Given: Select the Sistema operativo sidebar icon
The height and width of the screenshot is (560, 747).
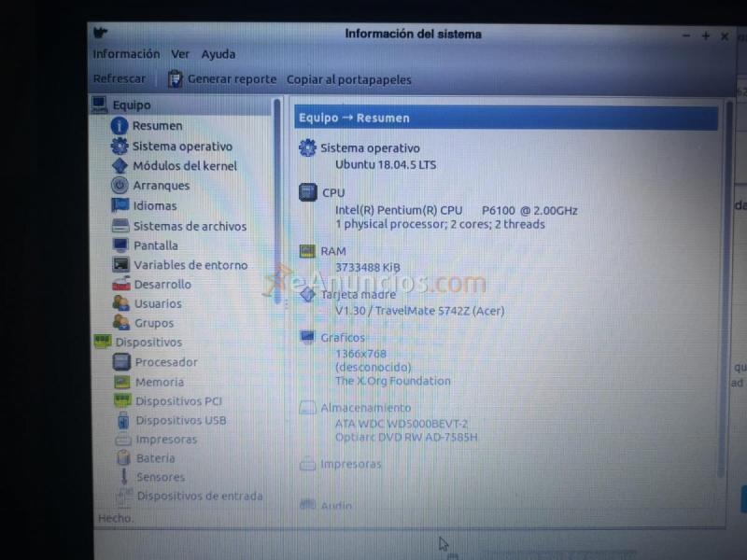Looking at the screenshot, I should click(x=120, y=147).
